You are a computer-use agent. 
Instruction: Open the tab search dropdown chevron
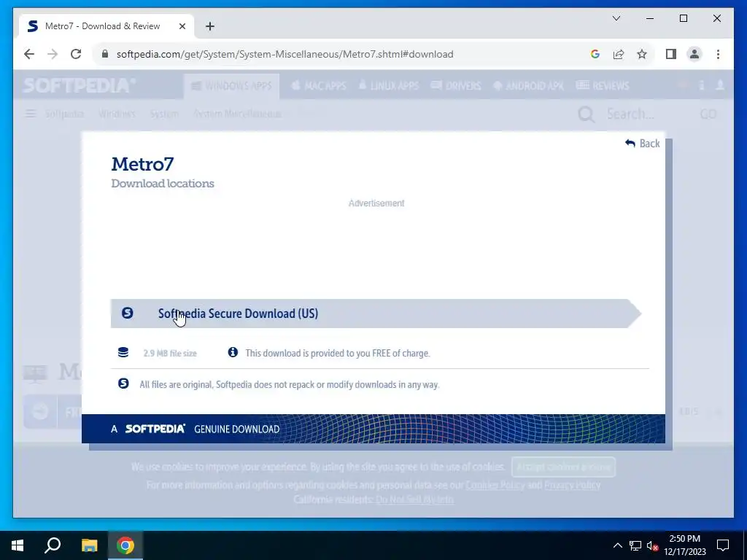pyautogui.click(x=616, y=18)
